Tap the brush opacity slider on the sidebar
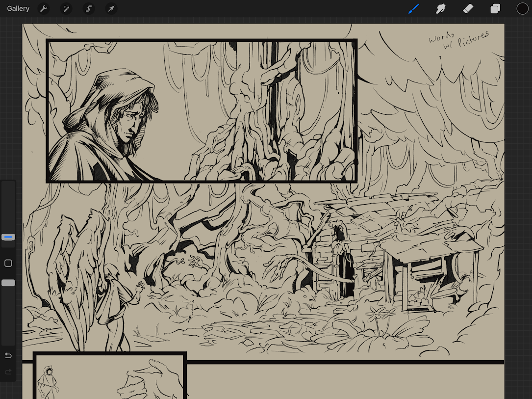Viewport: 532px width, 399px height. click(8, 283)
